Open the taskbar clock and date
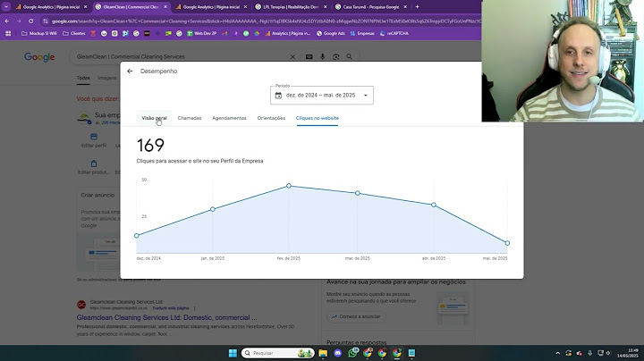Image resolution: width=644 pixels, height=361 pixels. 627,353
